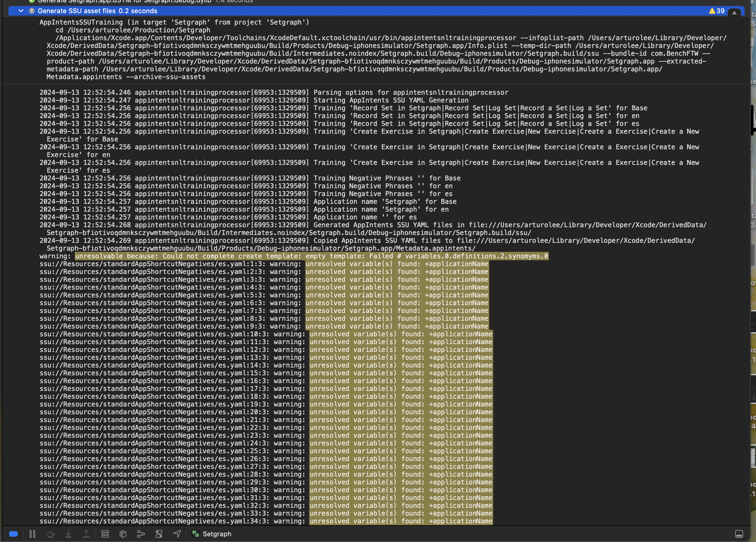Click the Starting AppIntents SSU YAML Generation line

[391, 100]
